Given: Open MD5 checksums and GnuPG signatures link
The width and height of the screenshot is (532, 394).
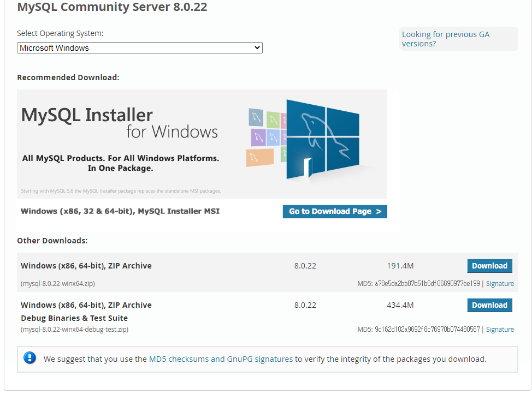Looking at the screenshot, I should click(221, 359).
